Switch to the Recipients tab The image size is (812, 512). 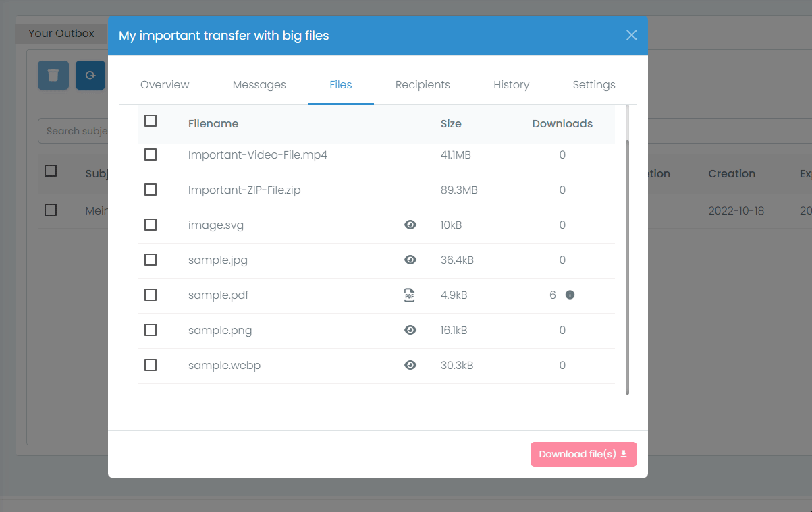[x=423, y=84]
